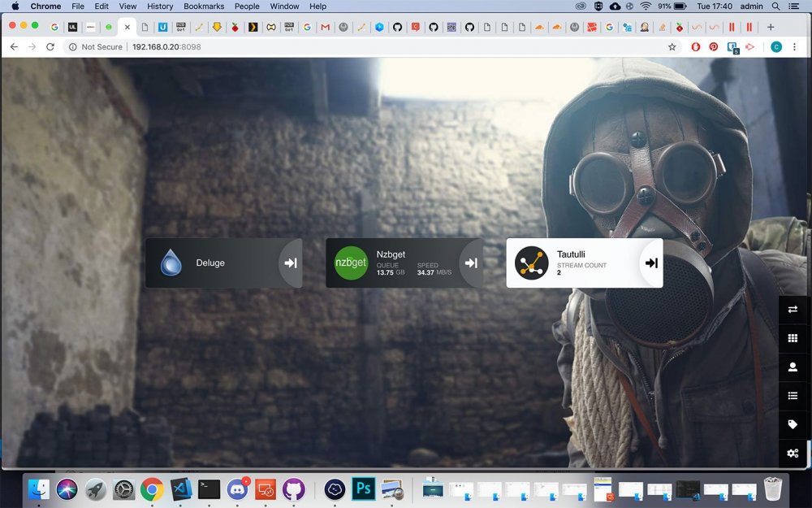Open the Chrome application menu
The height and width of the screenshot is (508, 812).
point(45,7)
